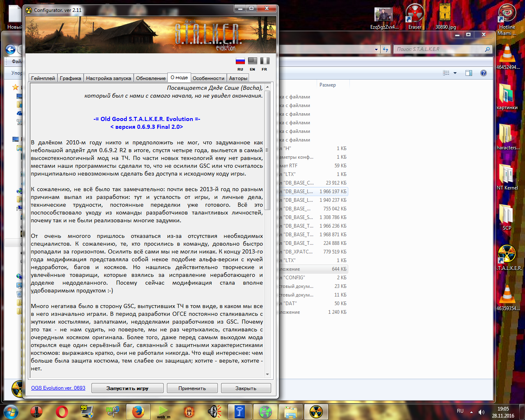The height and width of the screenshot is (420, 525).
Task: Click the Explorer change view icon
Action: point(446,73)
